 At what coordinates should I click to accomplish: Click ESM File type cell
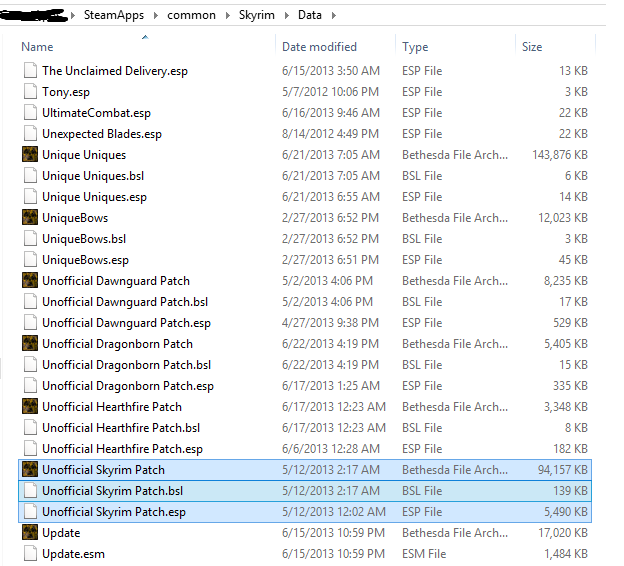pyautogui.click(x=424, y=554)
